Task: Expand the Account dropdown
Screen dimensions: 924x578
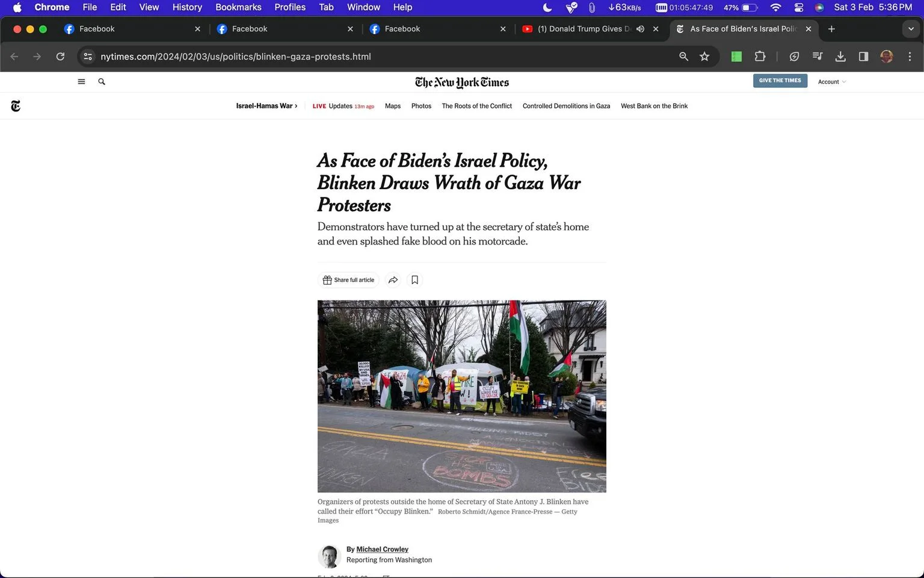Action: [831, 82]
